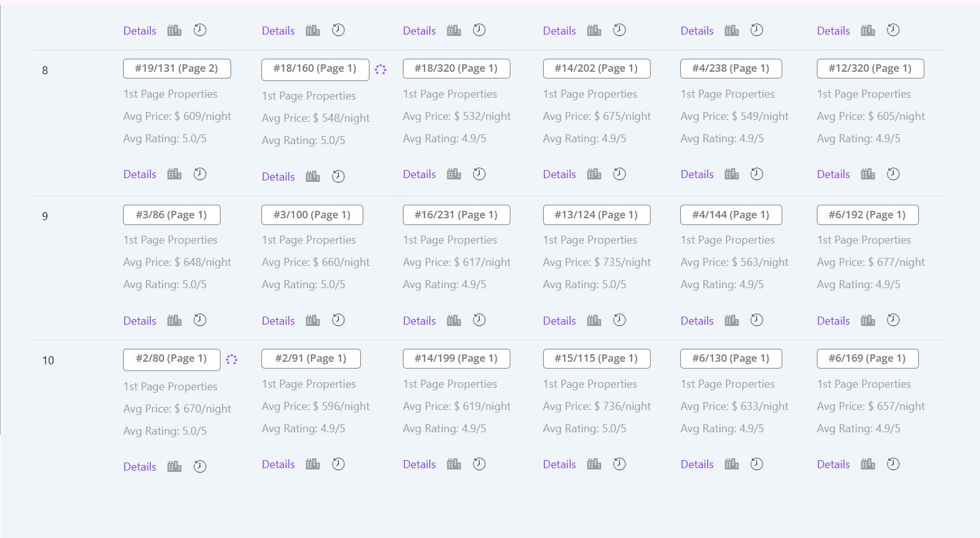980x538 pixels.
Task: Open Details link under #18/160 (Page 1)
Action: [278, 177]
